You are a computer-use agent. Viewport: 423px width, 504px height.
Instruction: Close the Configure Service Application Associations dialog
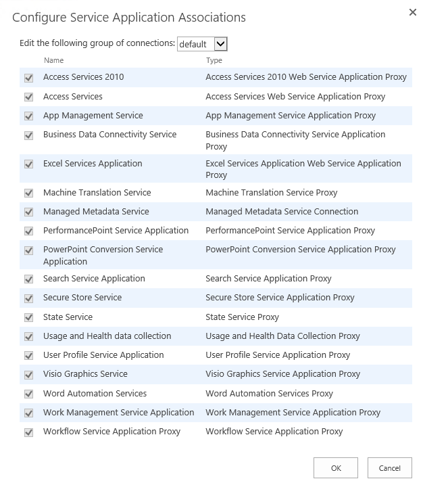tap(413, 12)
